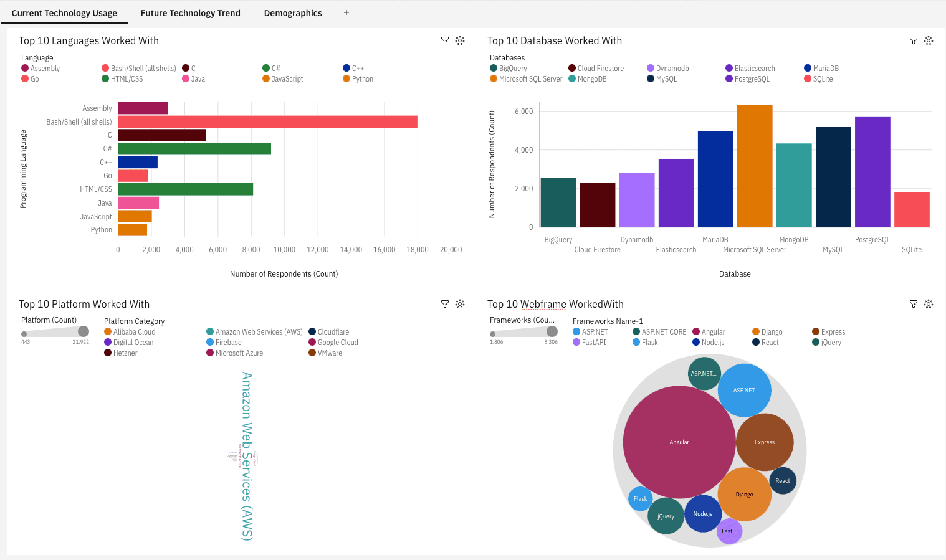Image resolution: width=946 pixels, height=560 pixels.
Task: Open more options on Top 10 Languages chart
Action: pos(460,40)
